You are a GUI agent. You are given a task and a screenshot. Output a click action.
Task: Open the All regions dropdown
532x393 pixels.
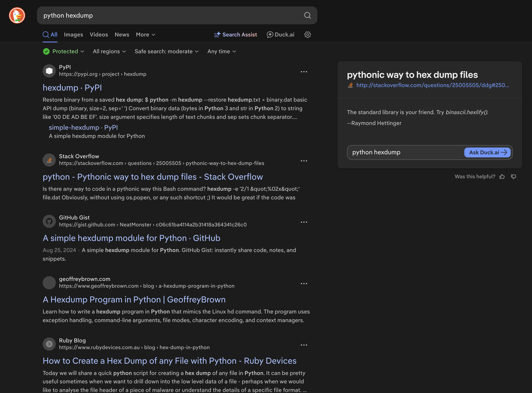tap(109, 51)
